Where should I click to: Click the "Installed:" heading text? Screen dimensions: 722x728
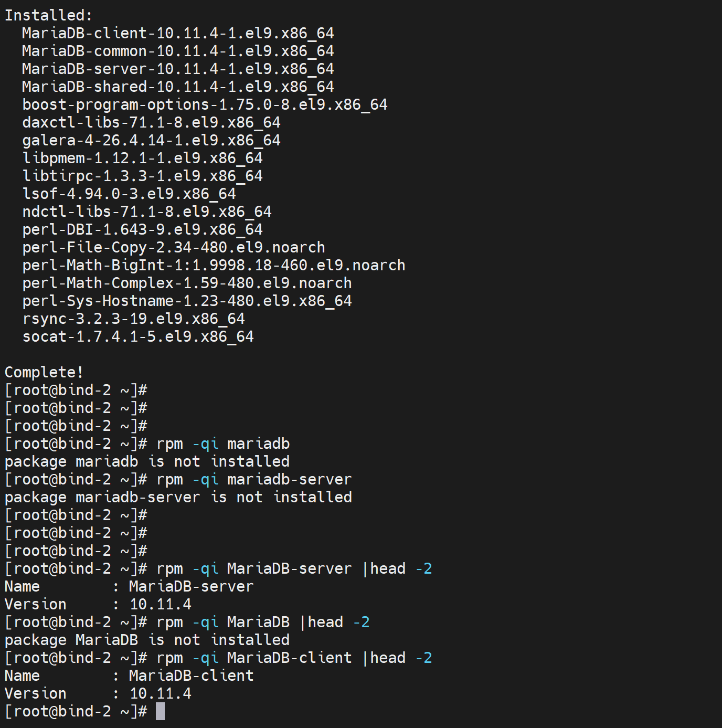coord(48,15)
